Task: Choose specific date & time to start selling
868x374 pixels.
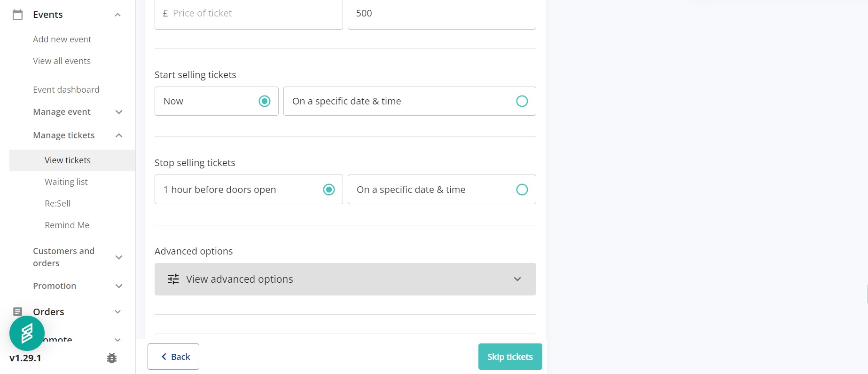Action: coord(522,101)
